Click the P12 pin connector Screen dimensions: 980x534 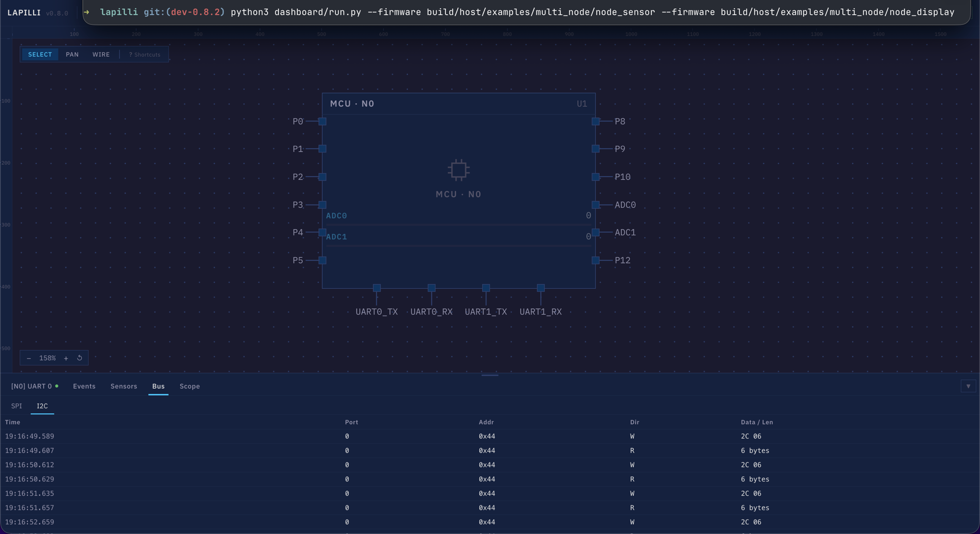click(x=595, y=260)
